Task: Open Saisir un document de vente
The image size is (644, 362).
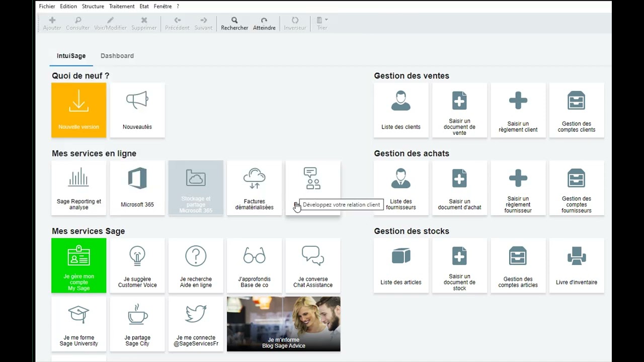Action: (459, 110)
